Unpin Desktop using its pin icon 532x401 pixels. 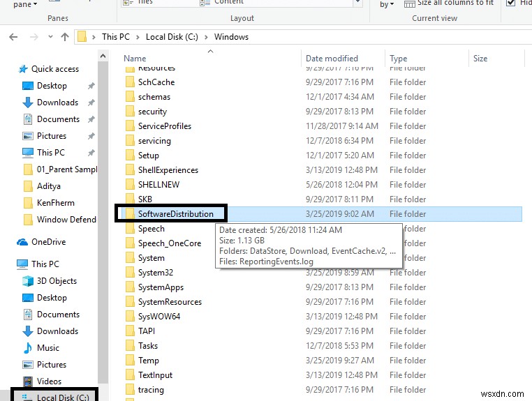[x=91, y=86]
